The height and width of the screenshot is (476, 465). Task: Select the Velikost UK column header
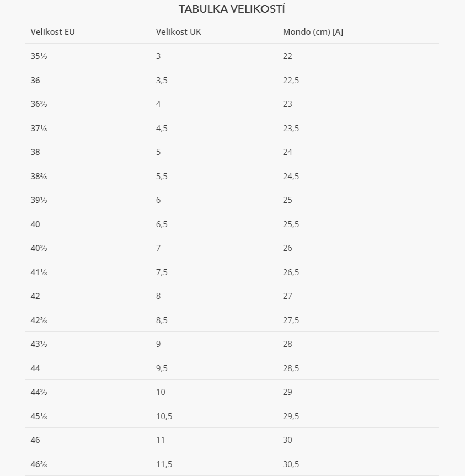click(x=179, y=32)
